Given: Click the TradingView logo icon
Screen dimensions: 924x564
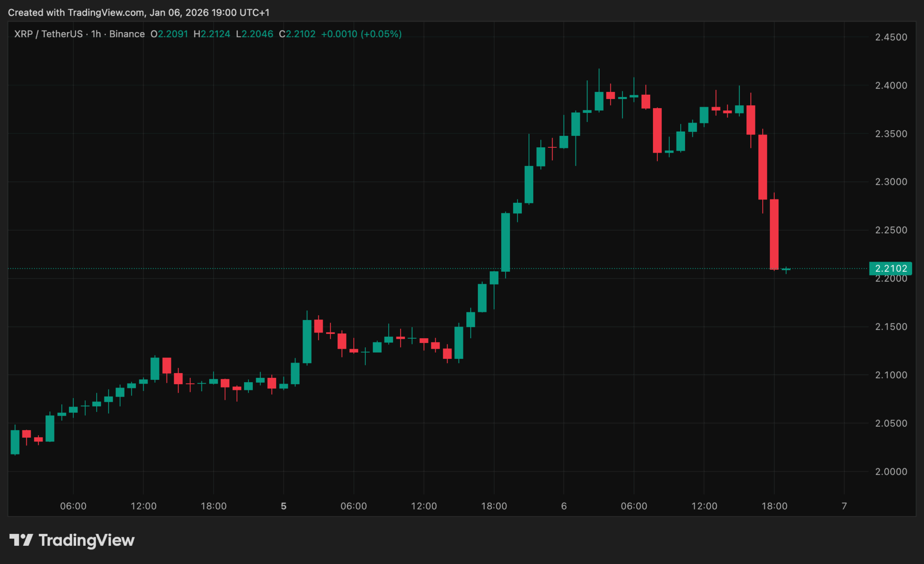Looking at the screenshot, I should pos(21,540).
